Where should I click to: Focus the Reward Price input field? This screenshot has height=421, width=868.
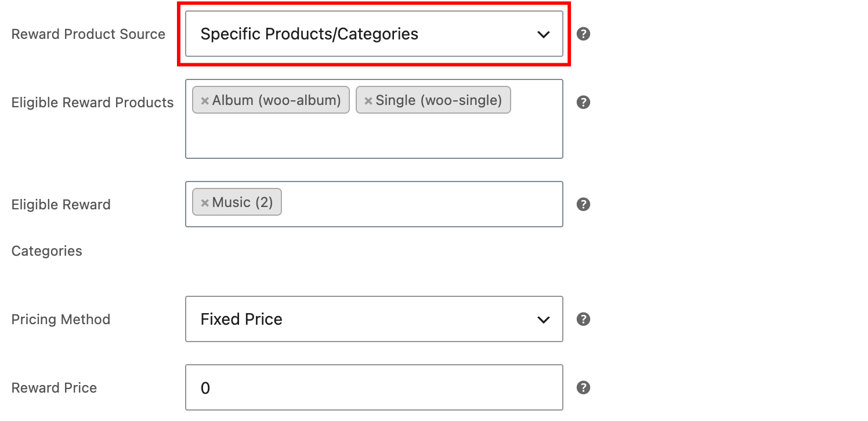374,387
